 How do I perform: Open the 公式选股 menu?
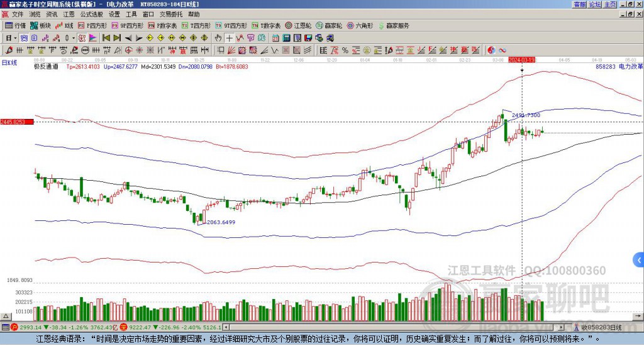91,14
